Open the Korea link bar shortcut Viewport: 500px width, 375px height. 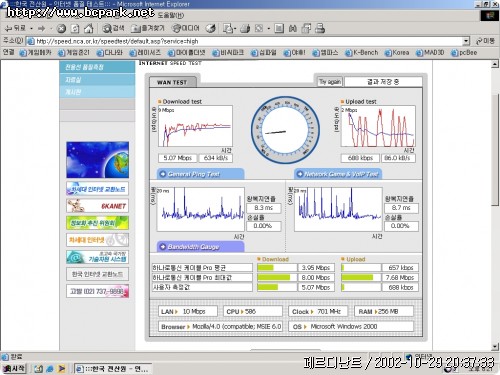pyautogui.click(x=397, y=53)
